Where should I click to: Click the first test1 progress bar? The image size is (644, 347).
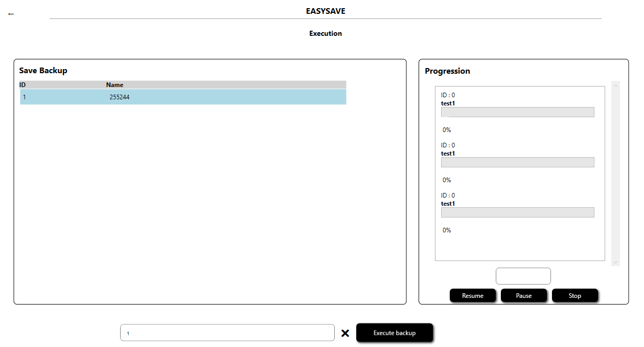tap(517, 112)
